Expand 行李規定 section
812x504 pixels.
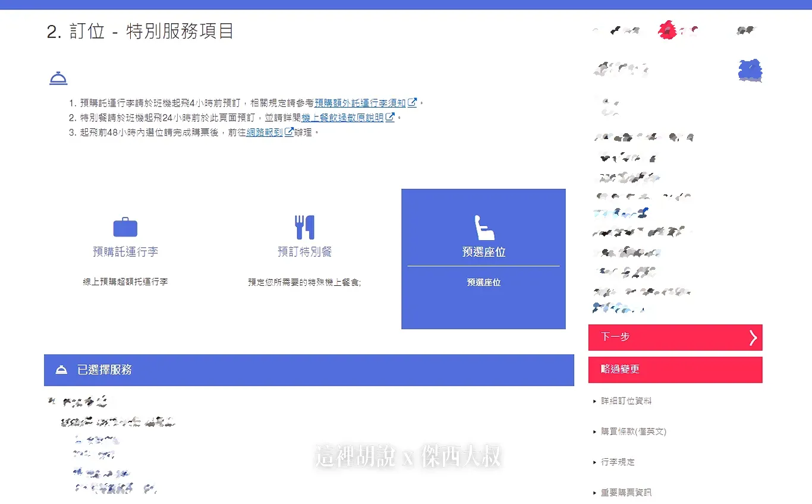[x=618, y=462]
